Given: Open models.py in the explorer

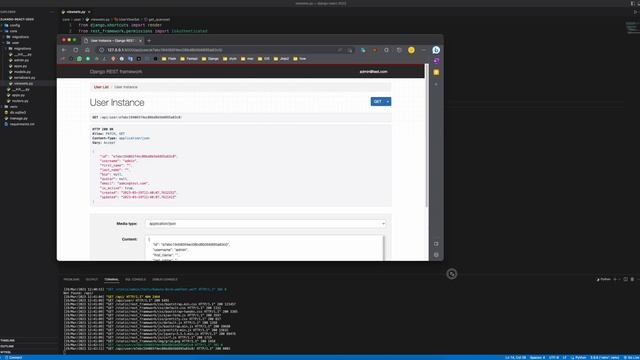Looking at the screenshot, I should [22, 72].
